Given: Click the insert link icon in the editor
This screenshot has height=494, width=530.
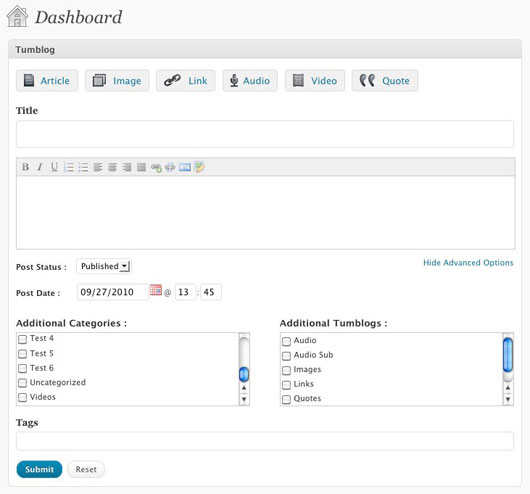Looking at the screenshot, I should [x=156, y=167].
